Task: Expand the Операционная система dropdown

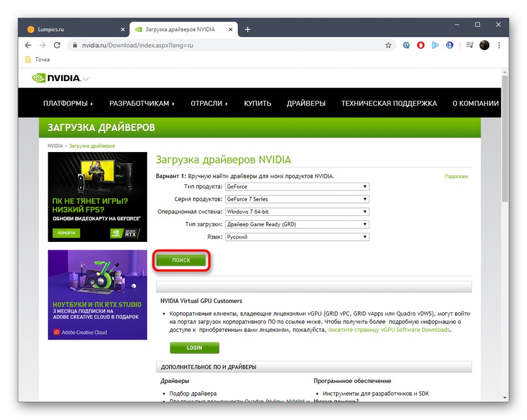Action: point(297,212)
